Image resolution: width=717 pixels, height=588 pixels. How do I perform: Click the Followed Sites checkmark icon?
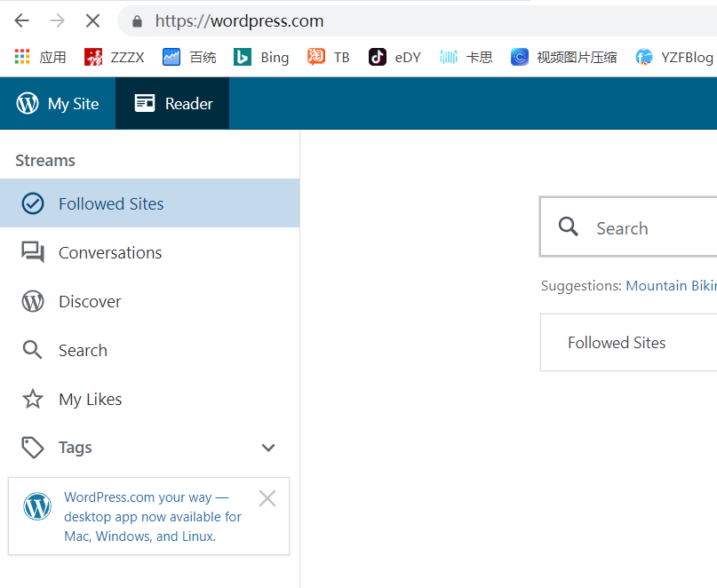click(33, 203)
